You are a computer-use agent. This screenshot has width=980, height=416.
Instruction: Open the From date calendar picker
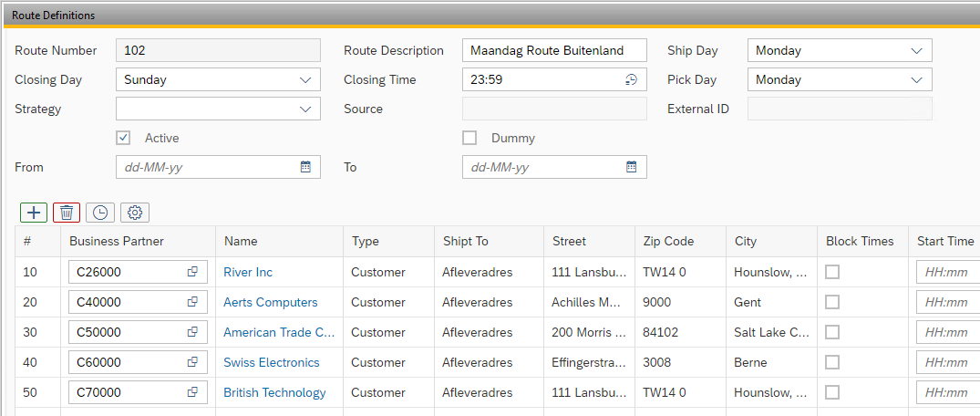point(305,167)
